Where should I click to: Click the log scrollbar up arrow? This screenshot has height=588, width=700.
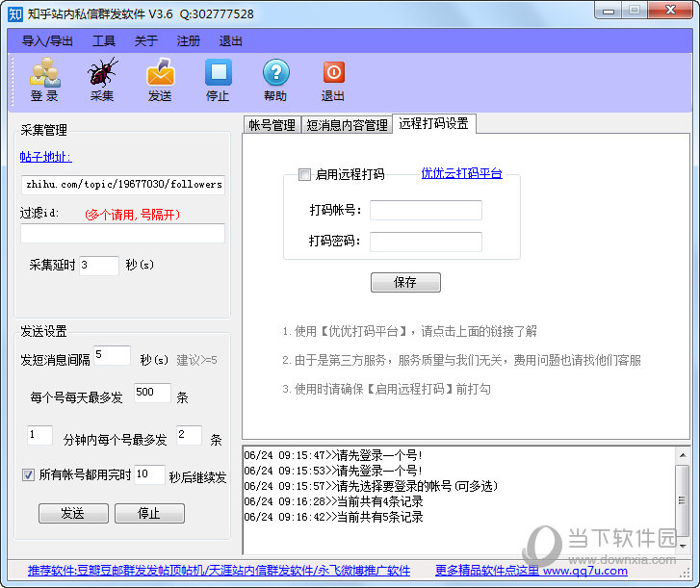point(682,455)
